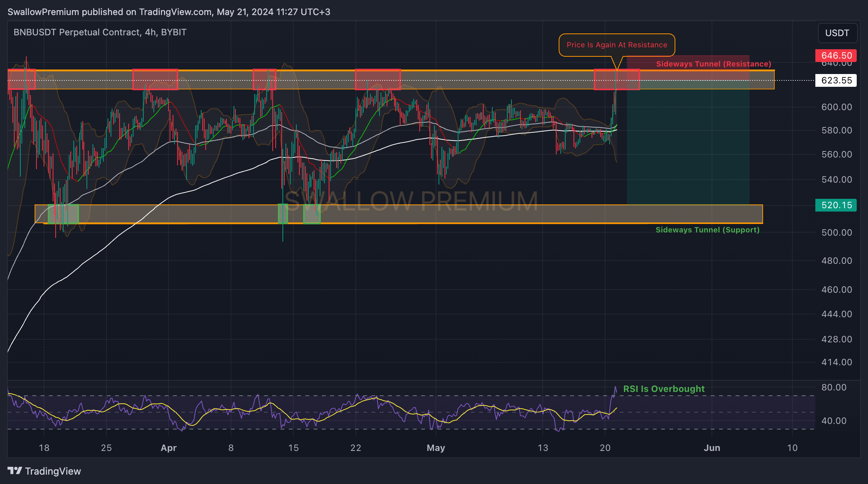Click the '18' date axis label
868x484 pixels.
pos(44,448)
